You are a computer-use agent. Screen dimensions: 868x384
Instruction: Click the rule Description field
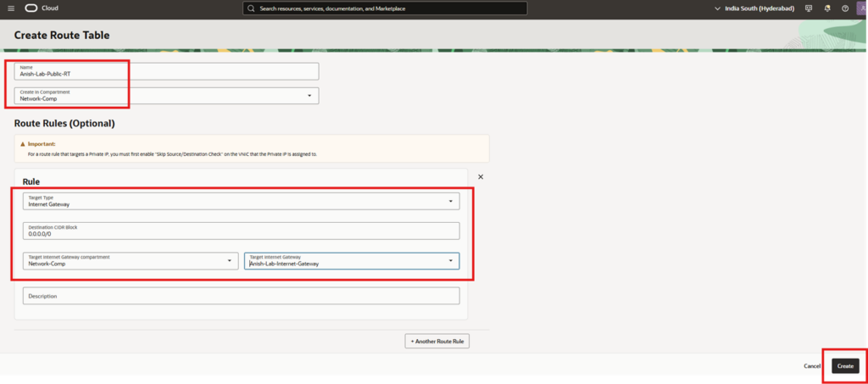(x=241, y=296)
